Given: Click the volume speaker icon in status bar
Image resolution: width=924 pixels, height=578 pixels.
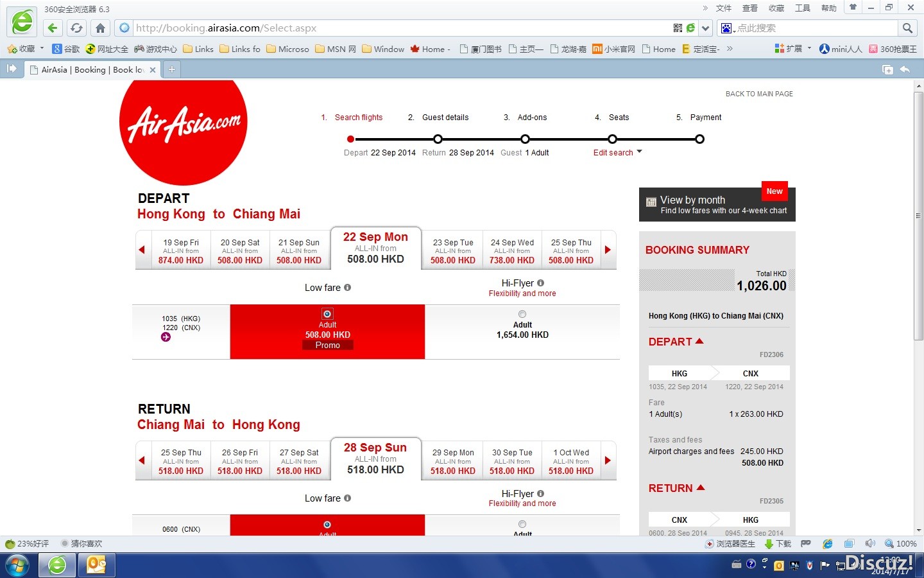Looking at the screenshot, I should pyautogui.click(x=870, y=543).
